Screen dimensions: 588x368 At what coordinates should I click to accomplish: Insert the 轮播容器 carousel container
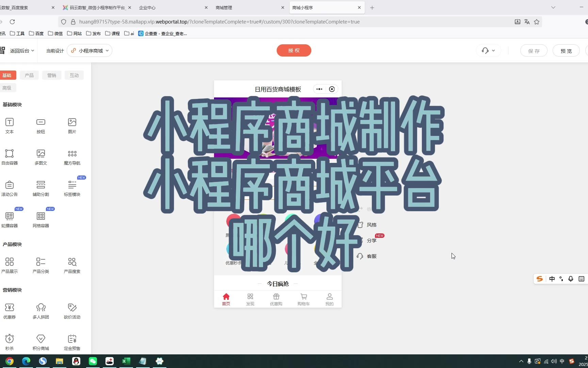coord(10,220)
